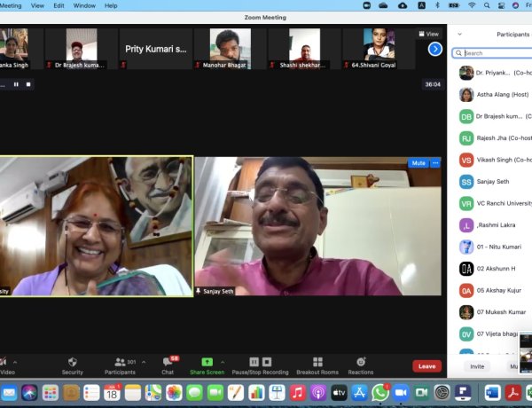Viewport: 532px width, 408px height.
Task: Open App Store in Dock
Action: coord(359,393)
